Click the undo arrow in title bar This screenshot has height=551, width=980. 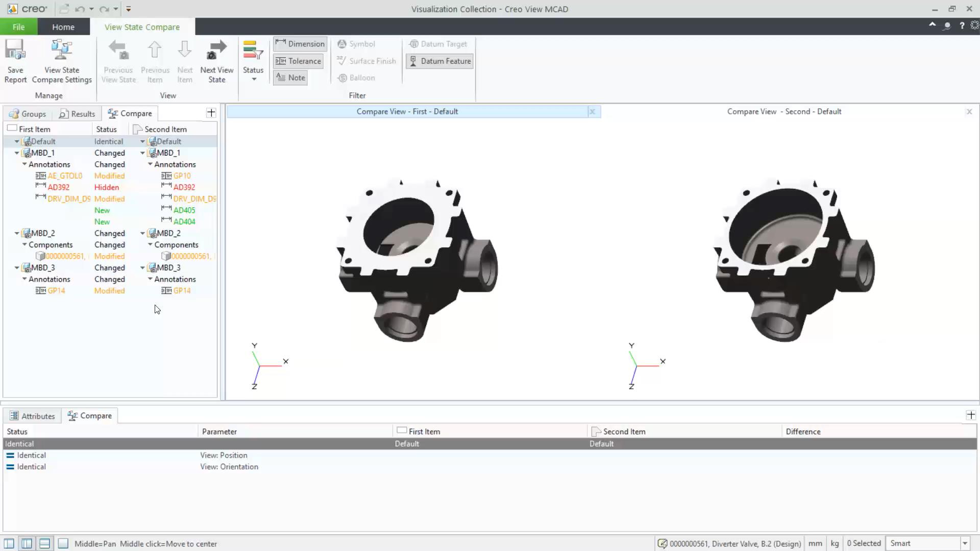80,9
